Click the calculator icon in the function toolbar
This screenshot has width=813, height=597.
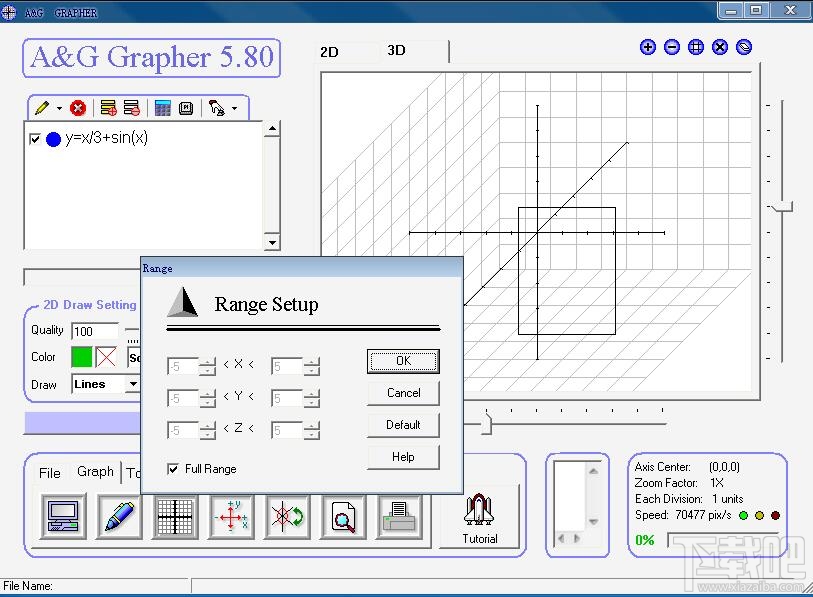(161, 107)
